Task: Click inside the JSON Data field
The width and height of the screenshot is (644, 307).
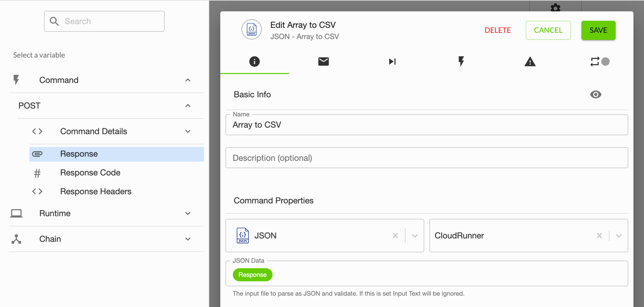Action: [x=426, y=274]
